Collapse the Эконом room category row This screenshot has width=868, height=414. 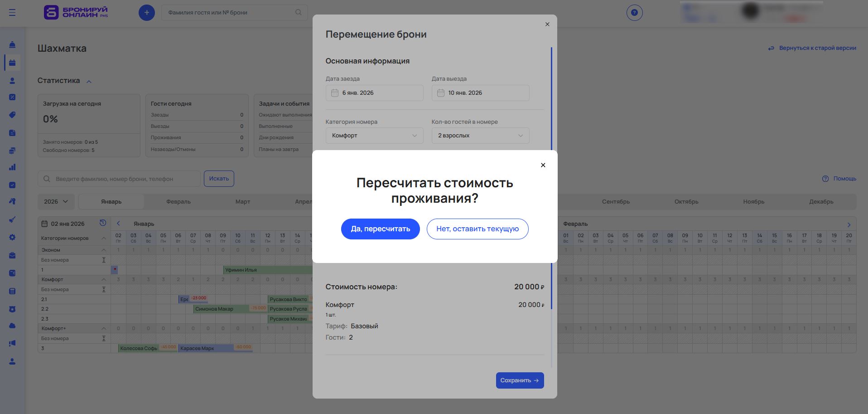104,250
